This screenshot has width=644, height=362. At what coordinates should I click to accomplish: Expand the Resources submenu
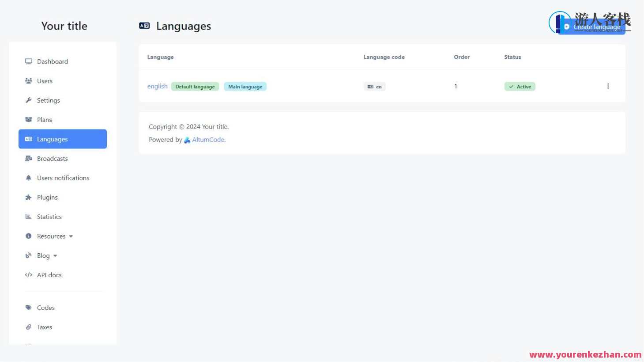coord(55,236)
